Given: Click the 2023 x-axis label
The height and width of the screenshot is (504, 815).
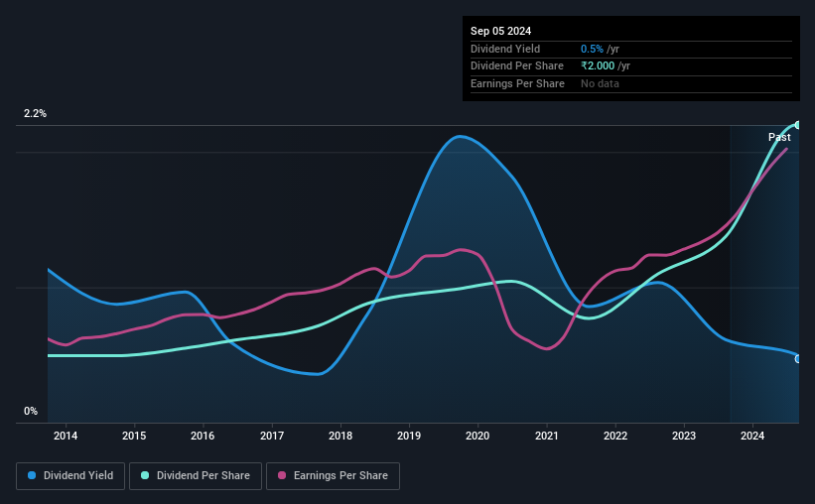Looking at the screenshot, I should tap(684, 436).
